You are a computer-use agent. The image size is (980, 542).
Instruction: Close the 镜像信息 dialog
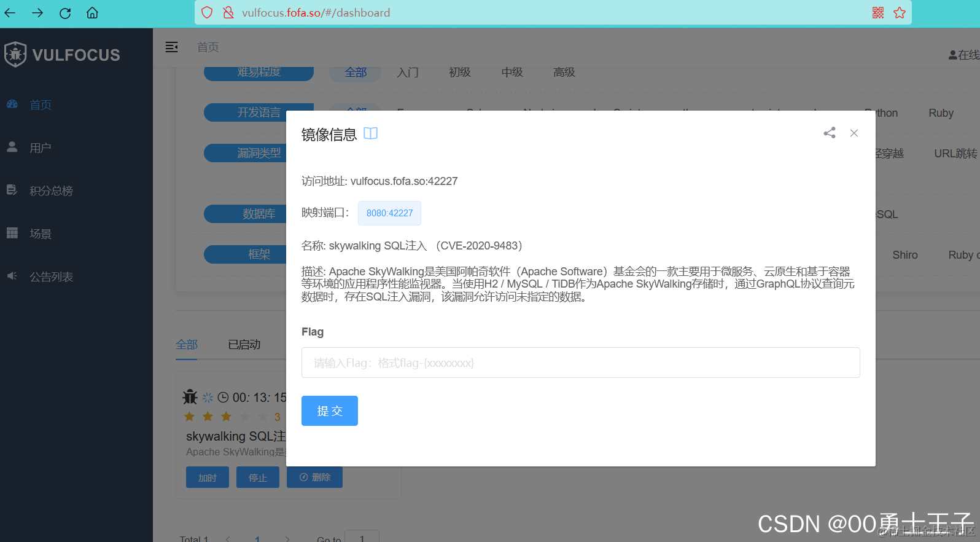854,133
